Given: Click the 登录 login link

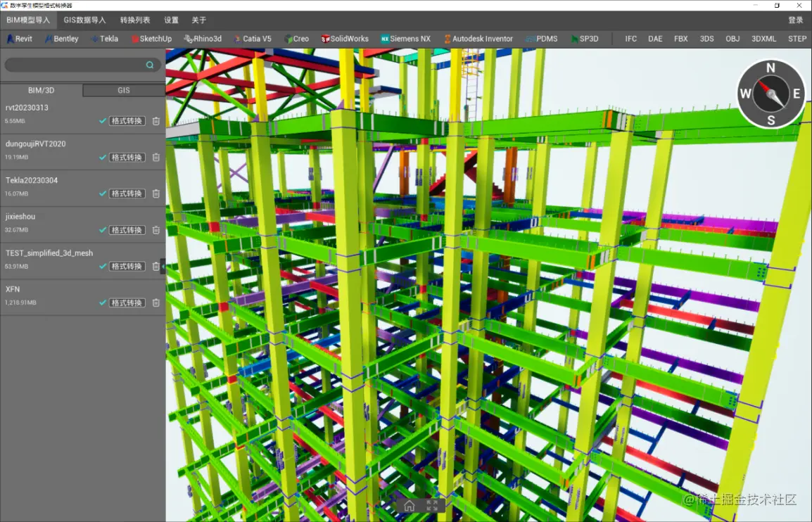Looking at the screenshot, I should click(x=795, y=20).
